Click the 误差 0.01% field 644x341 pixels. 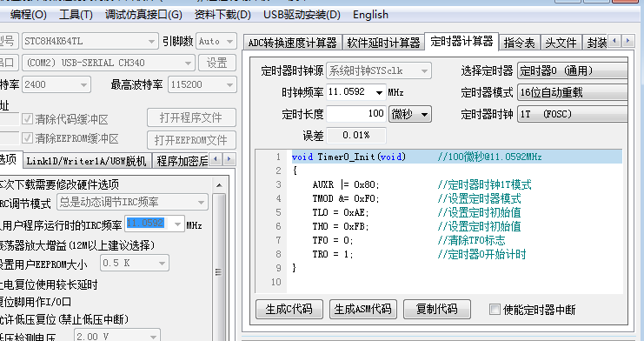click(356, 136)
